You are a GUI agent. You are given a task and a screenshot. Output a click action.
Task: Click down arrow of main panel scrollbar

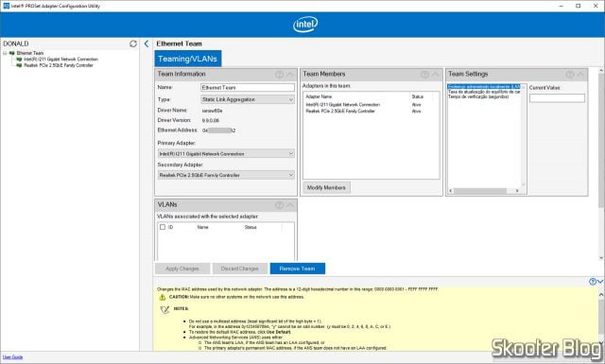[x=601, y=258]
